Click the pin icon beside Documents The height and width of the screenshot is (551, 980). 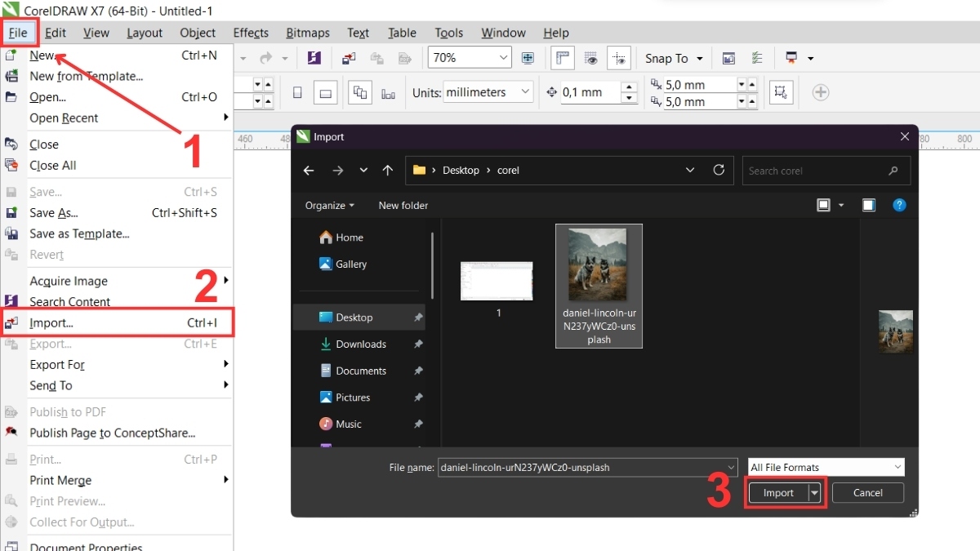(418, 371)
